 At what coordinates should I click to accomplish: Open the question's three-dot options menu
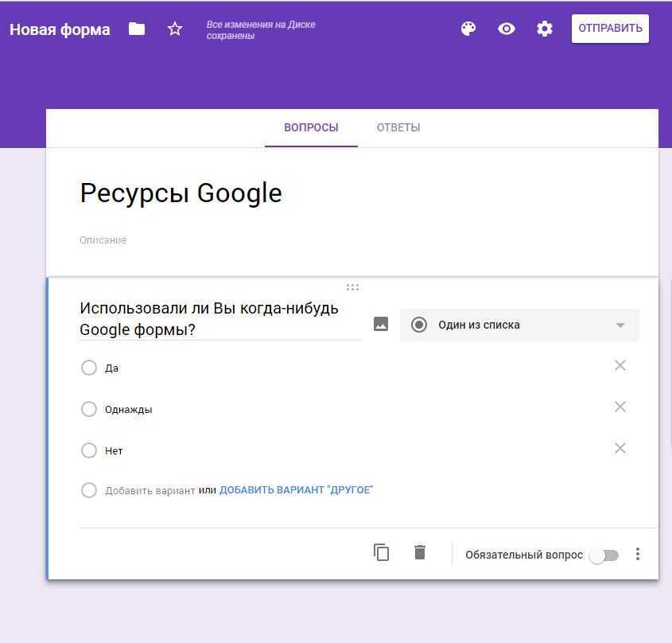(x=638, y=554)
